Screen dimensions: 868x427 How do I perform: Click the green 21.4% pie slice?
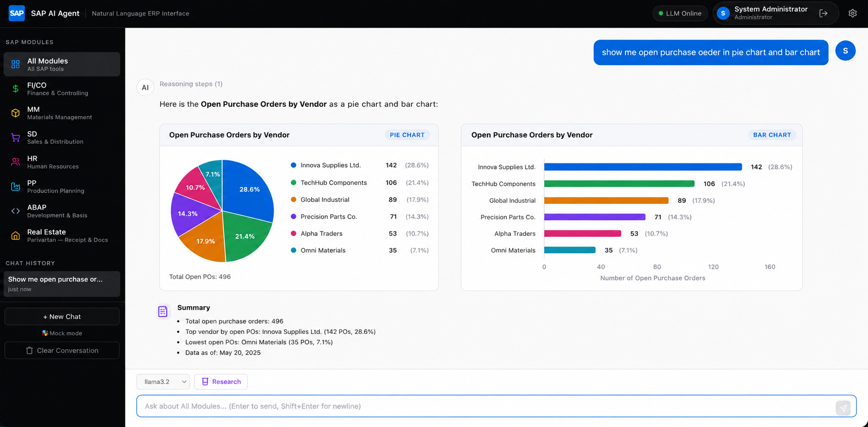click(245, 237)
